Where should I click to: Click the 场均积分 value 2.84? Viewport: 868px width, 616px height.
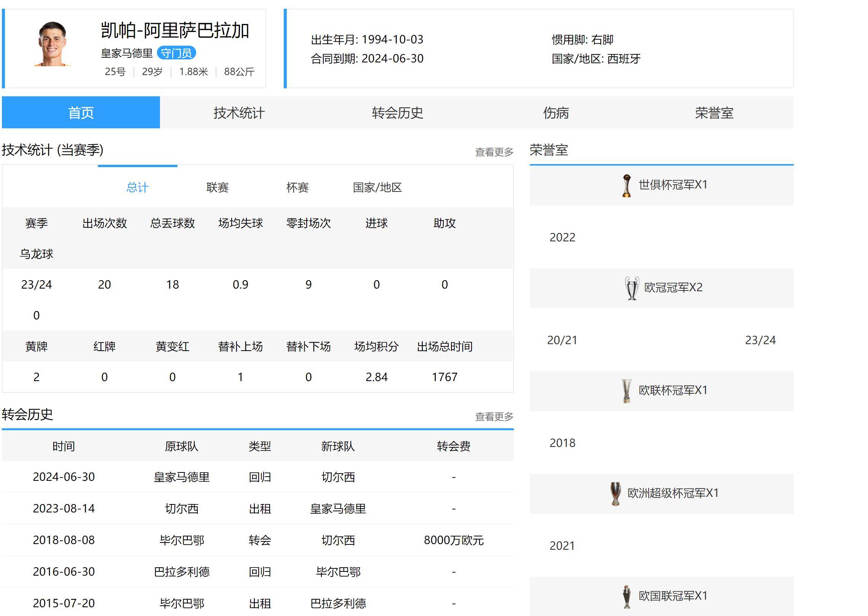point(377,377)
